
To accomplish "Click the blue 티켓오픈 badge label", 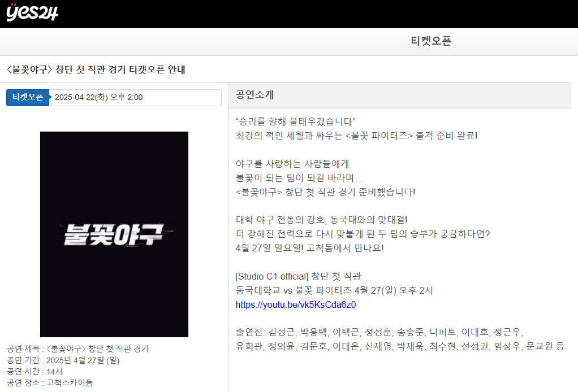I will [28, 97].
